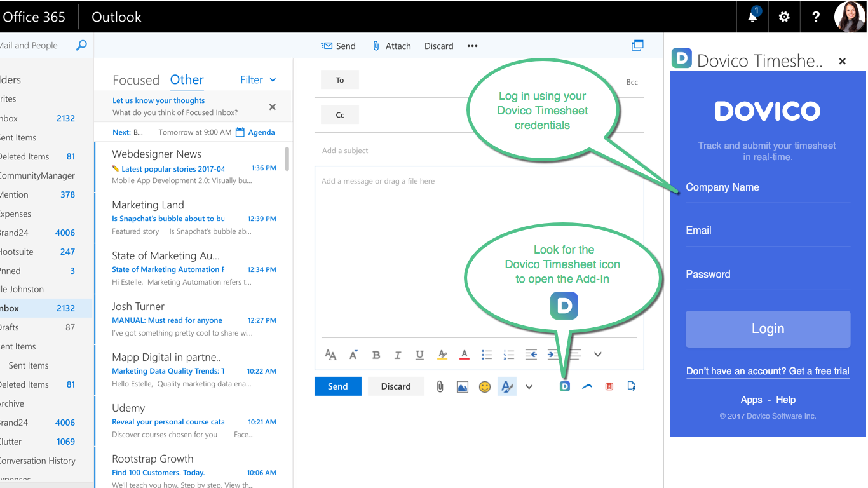Click the Discard button below message

coord(396,386)
